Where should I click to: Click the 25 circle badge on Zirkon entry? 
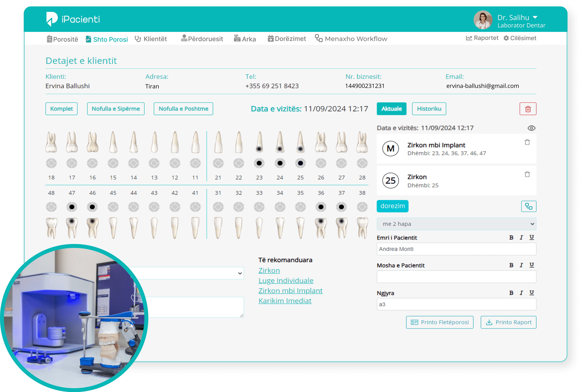(x=390, y=181)
